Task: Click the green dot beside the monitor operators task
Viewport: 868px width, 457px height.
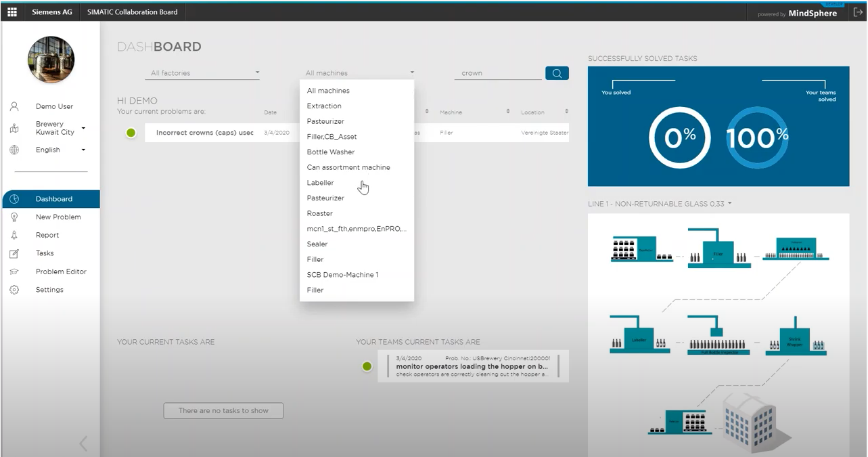Action: pos(367,366)
